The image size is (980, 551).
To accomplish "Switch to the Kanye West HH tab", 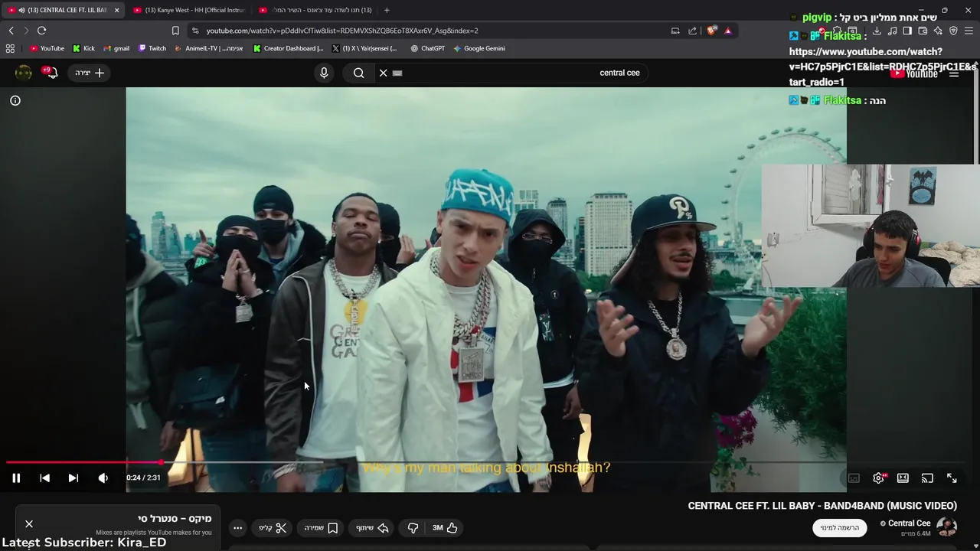I will (x=189, y=10).
